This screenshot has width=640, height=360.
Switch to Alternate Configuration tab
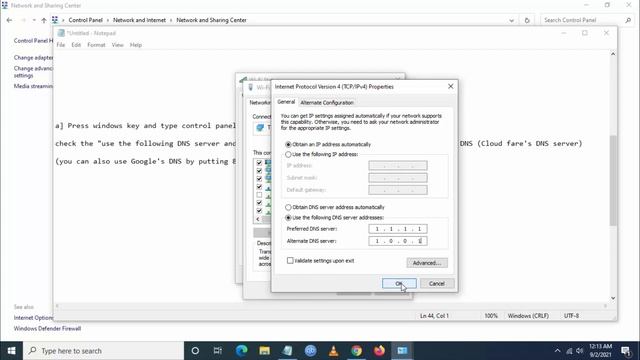327,102
